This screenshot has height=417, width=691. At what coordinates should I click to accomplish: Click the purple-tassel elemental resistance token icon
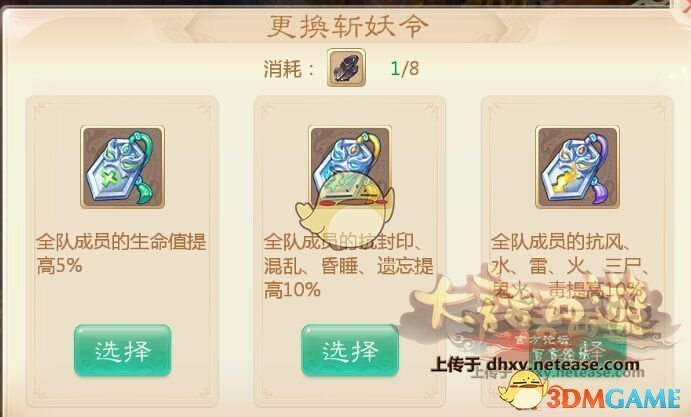point(577,167)
